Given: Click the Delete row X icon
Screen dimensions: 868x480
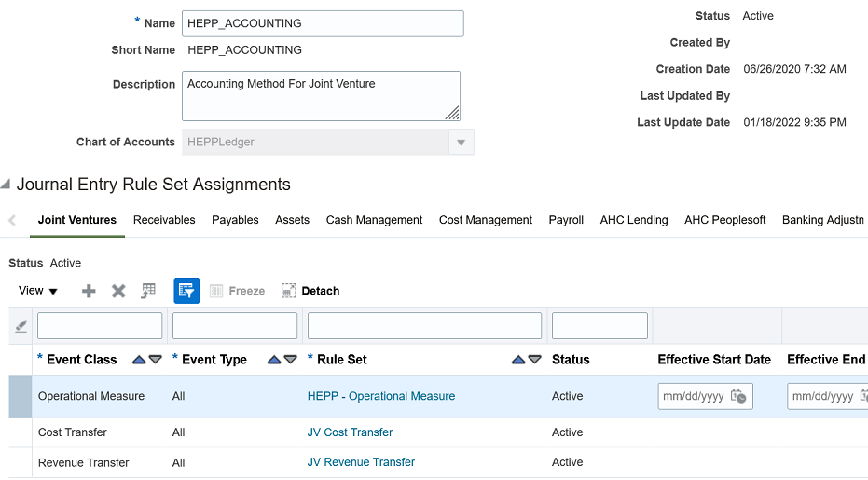Looking at the screenshot, I should point(118,291).
